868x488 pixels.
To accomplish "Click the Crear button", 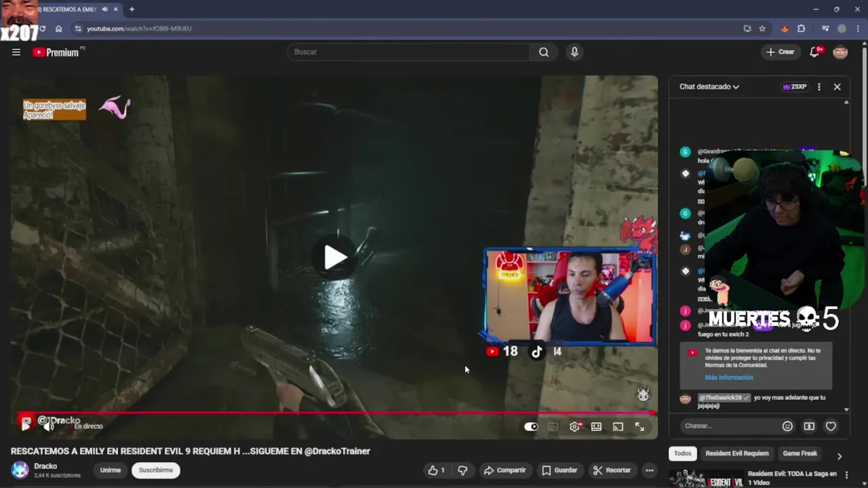I will [x=781, y=52].
